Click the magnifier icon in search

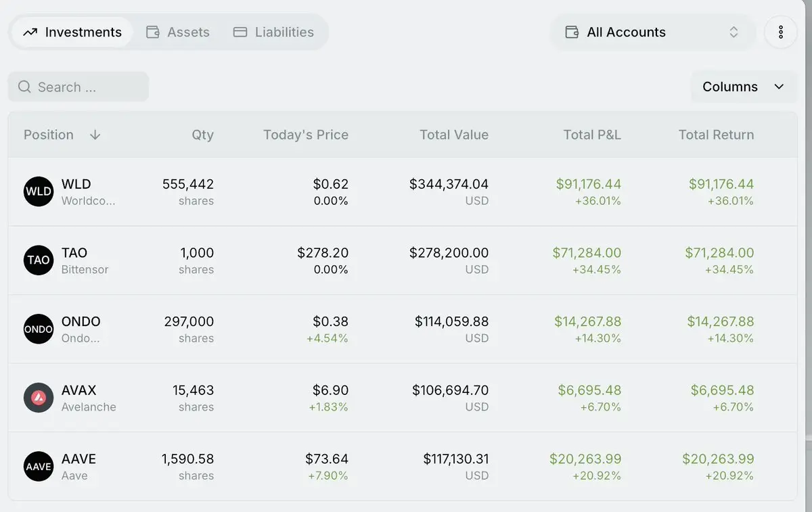24,87
